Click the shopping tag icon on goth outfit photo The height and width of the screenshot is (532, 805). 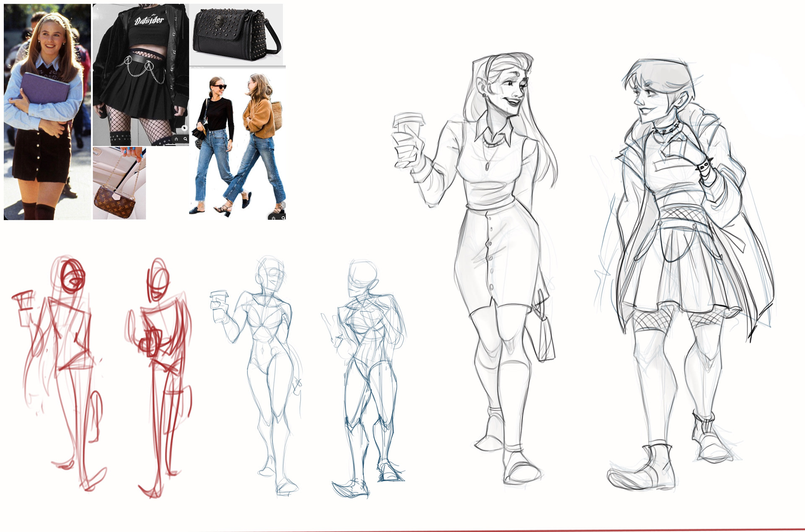tap(184, 128)
